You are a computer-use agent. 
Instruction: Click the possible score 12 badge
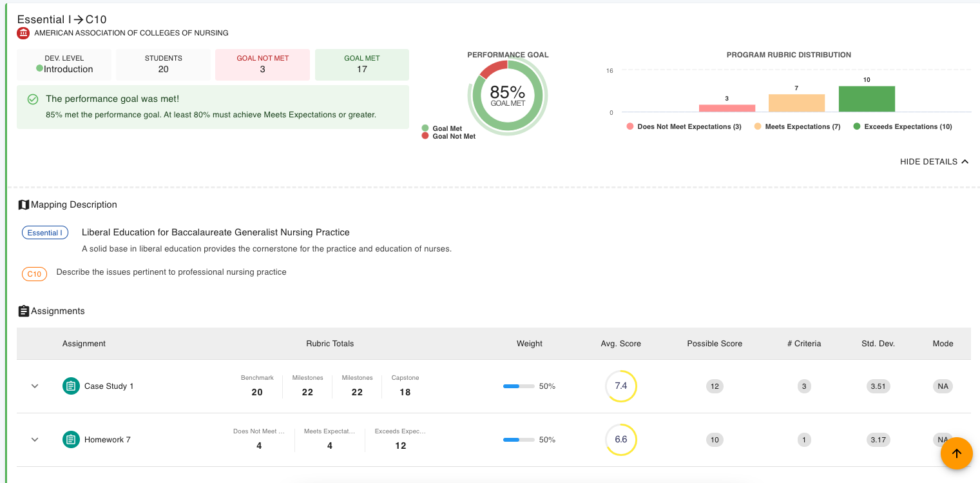715,386
